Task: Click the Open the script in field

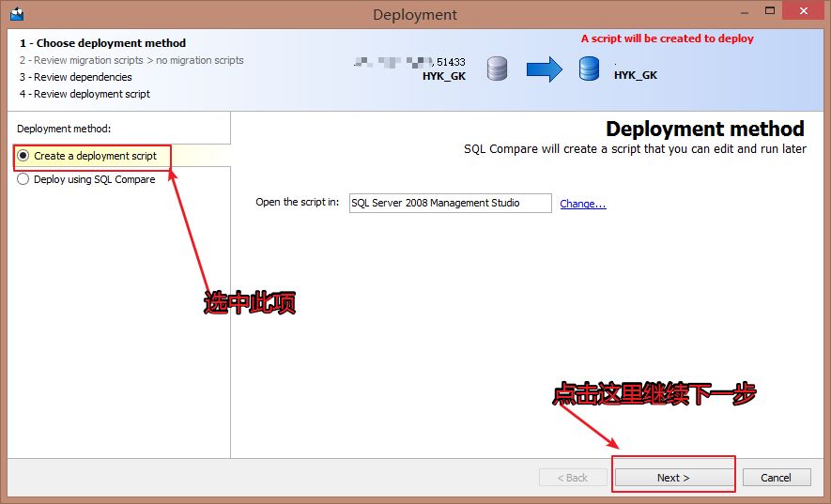Action: 450,203
